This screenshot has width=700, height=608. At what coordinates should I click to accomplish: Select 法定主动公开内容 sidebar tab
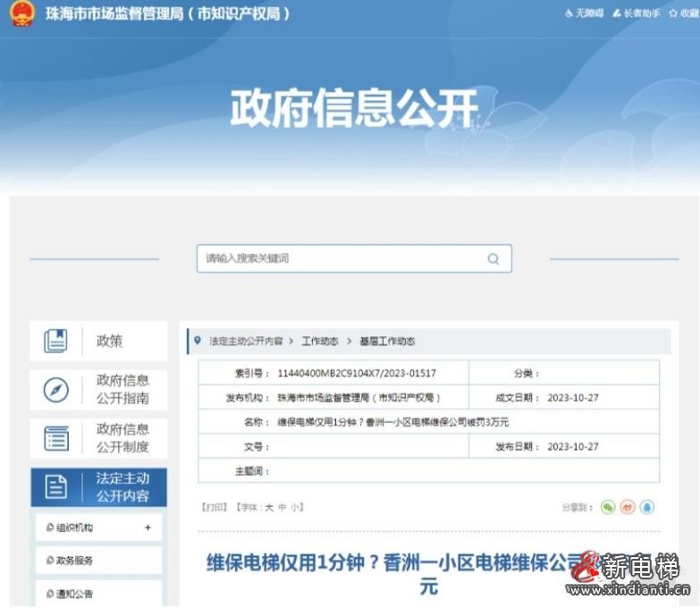(x=98, y=487)
